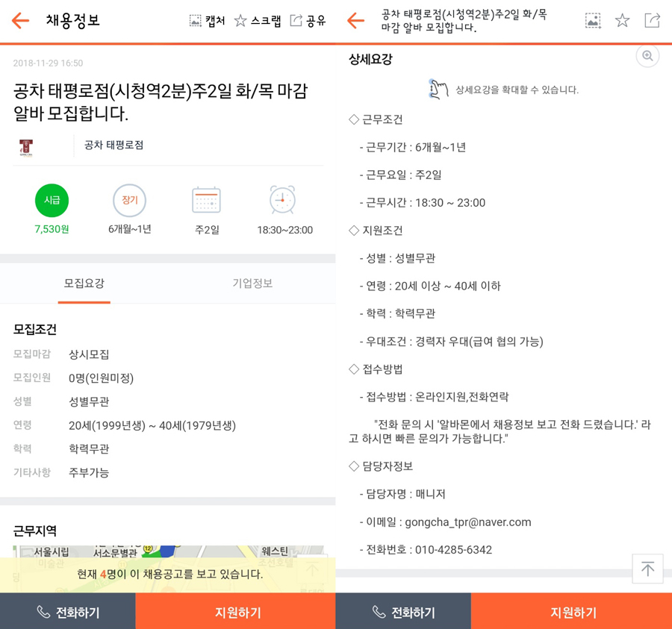Tap 지원하기 button on right screen
Screen dimensions: 672x629
click(x=571, y=612)
